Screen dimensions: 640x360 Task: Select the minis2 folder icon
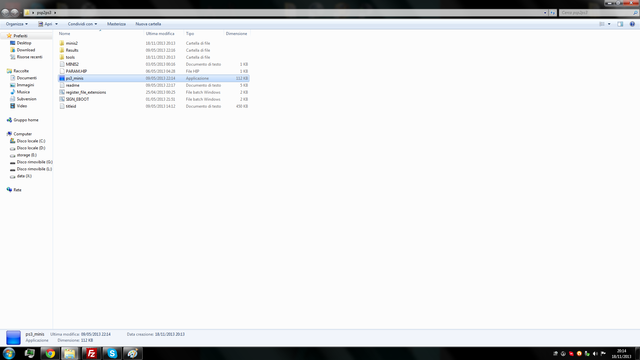tap(62, 43)
